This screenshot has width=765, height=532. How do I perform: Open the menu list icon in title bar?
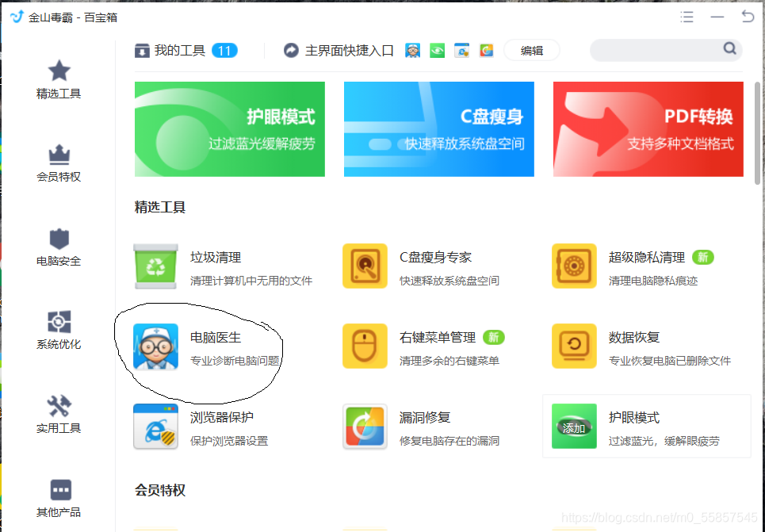[687, 17]
